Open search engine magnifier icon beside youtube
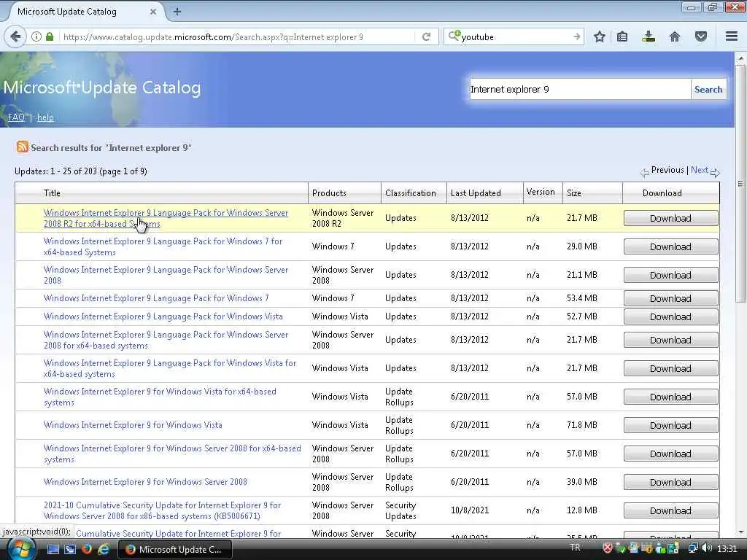The height and width of the screenshot is (560, 747). tap(454, 36)
